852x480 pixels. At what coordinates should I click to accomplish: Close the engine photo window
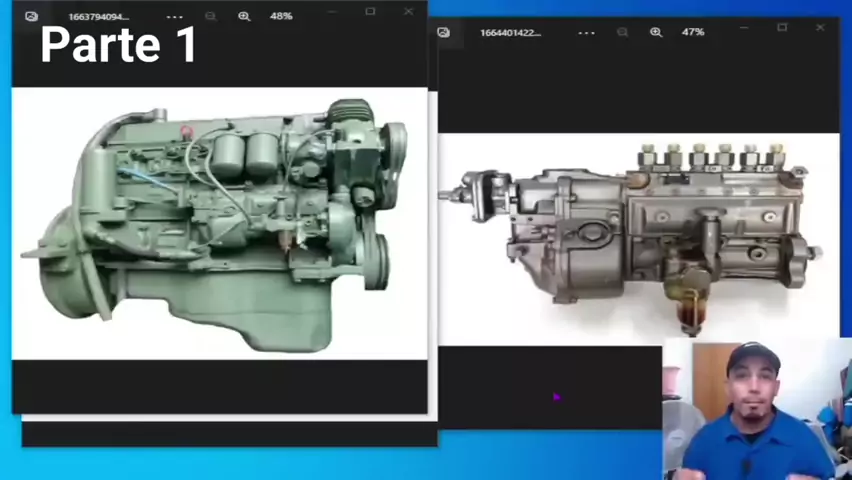408,12
